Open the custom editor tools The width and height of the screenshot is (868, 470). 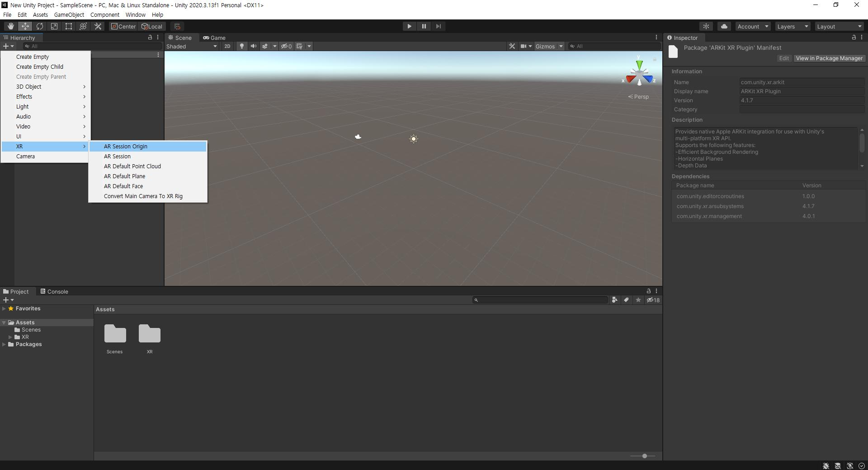[x=98, y=26]
